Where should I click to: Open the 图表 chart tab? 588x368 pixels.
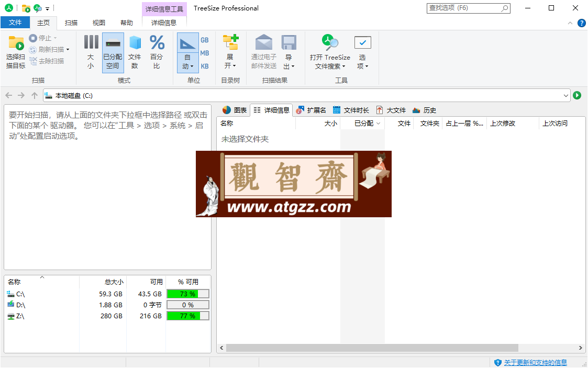click(x=235, y=110)
